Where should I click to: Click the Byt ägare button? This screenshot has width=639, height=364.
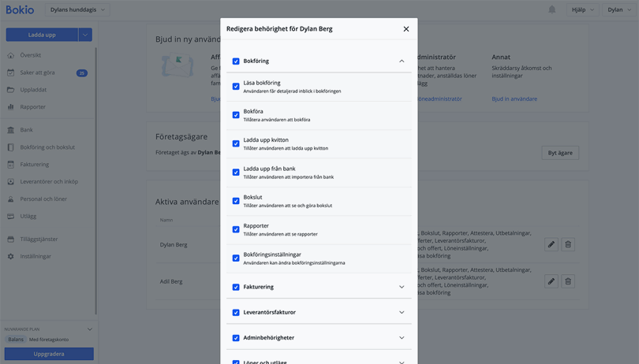[559, 153]
